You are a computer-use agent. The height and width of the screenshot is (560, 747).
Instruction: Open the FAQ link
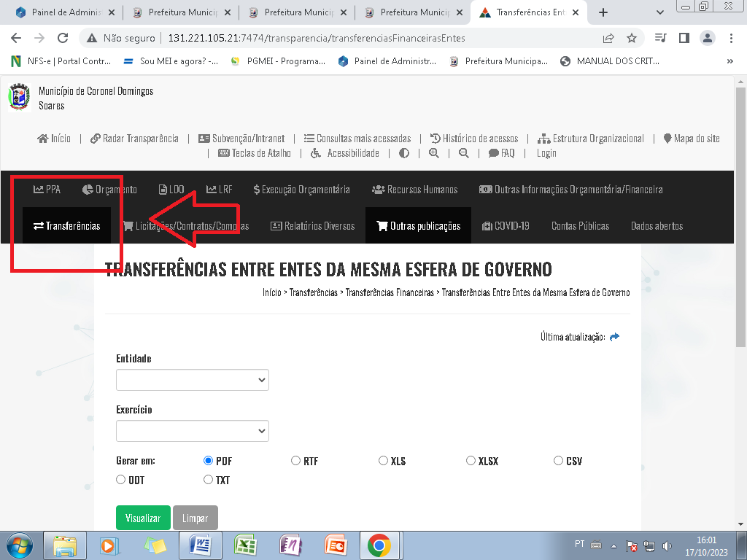pyautogui.click(x=502, y=153)
